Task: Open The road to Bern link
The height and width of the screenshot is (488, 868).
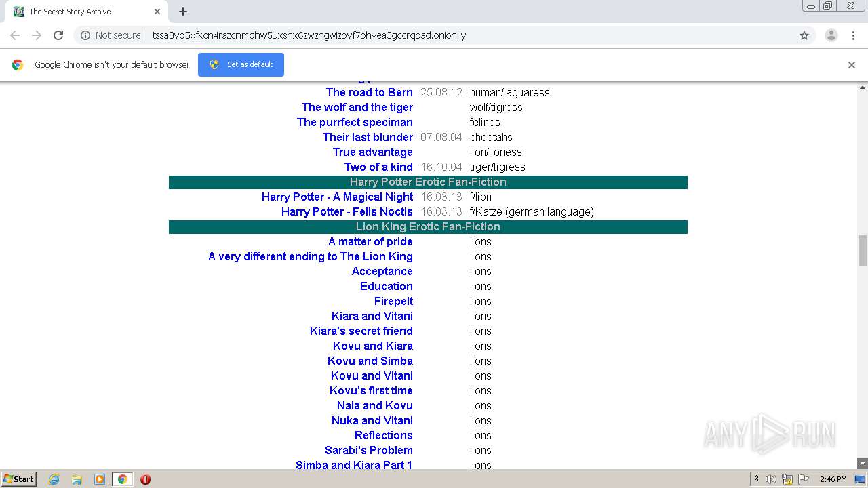Action: 370,92
